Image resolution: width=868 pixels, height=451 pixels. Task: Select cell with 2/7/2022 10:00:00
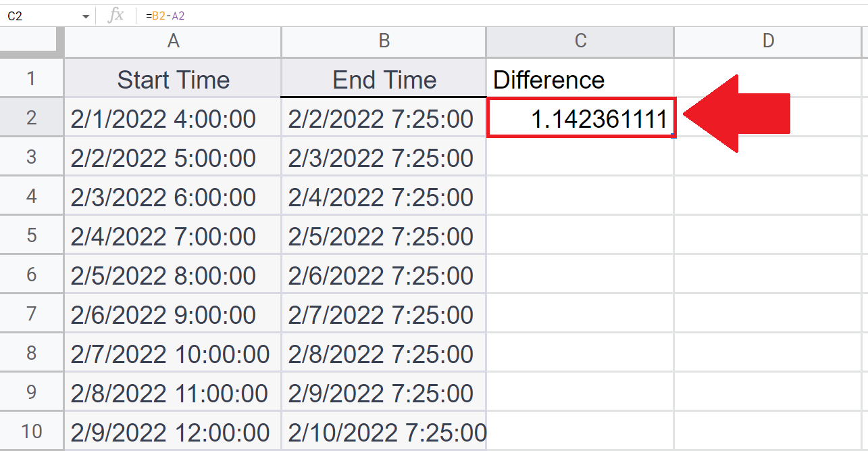tap(173, 353)
